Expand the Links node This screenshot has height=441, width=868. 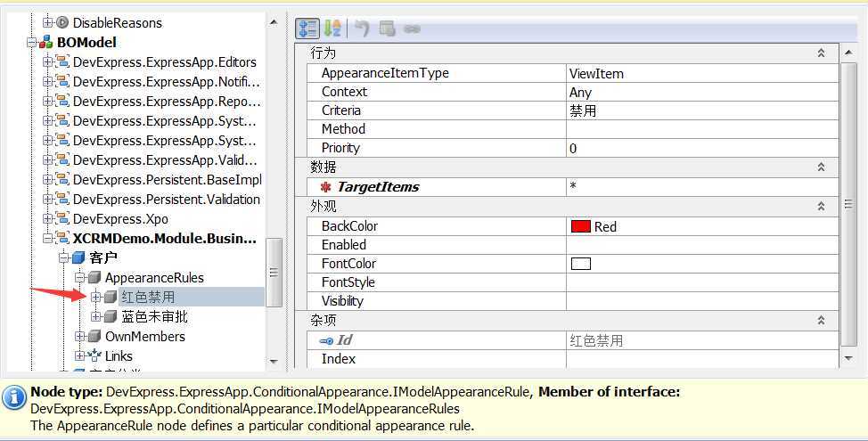79,355
